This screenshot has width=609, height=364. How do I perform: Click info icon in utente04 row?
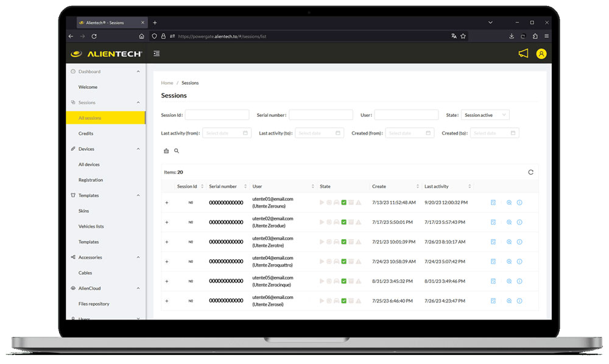519,262
